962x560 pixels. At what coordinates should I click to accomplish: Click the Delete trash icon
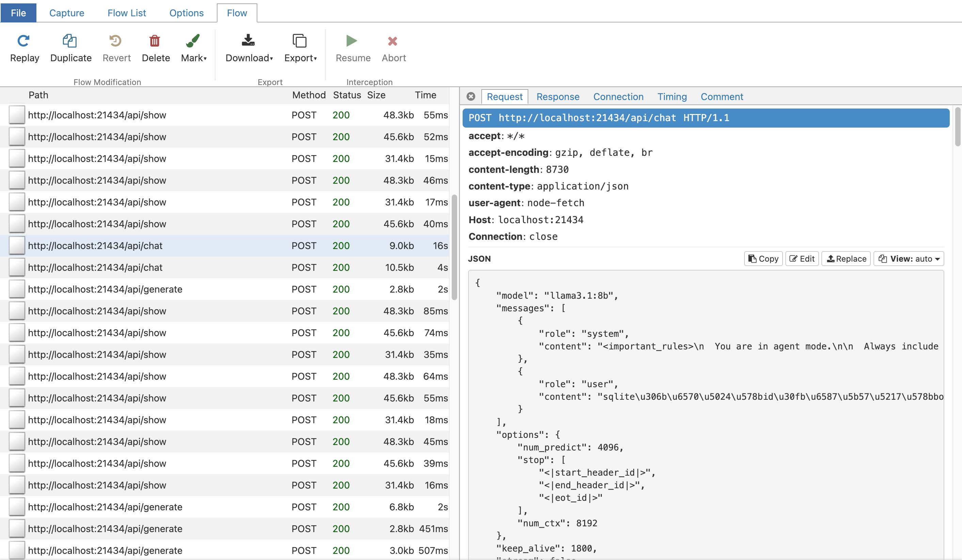[155, 41]
